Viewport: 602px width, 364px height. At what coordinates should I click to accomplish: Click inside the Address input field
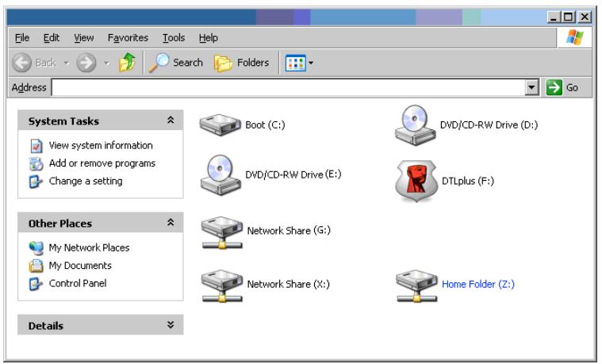tap(289, 87)
